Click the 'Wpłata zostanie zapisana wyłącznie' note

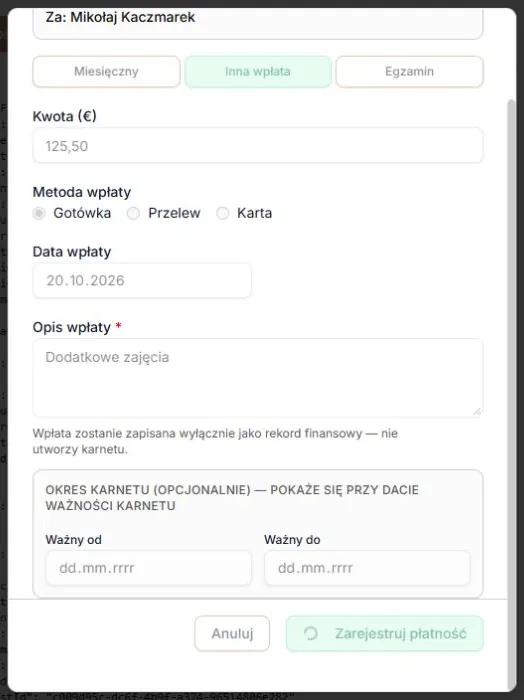tap(215, 441)
